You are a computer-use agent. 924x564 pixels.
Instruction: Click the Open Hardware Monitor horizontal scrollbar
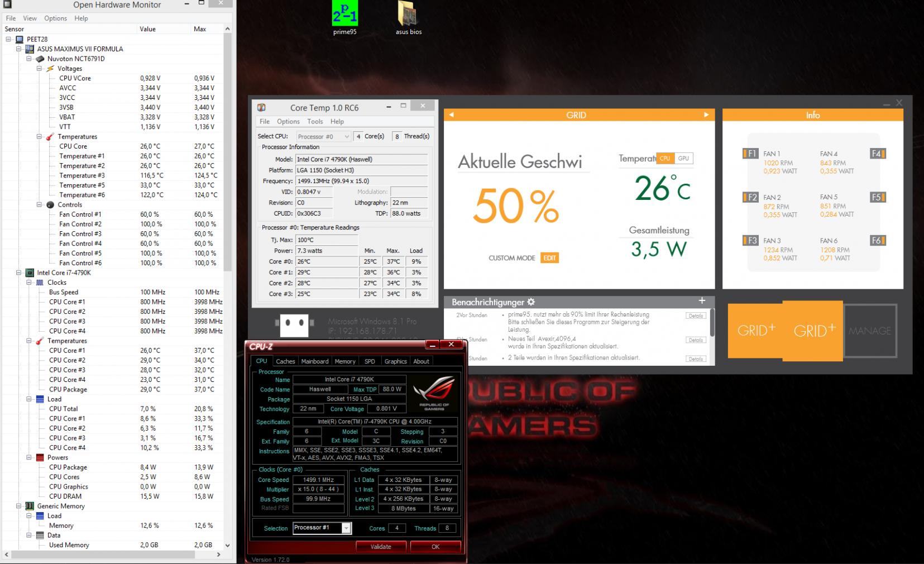(103, 555)
